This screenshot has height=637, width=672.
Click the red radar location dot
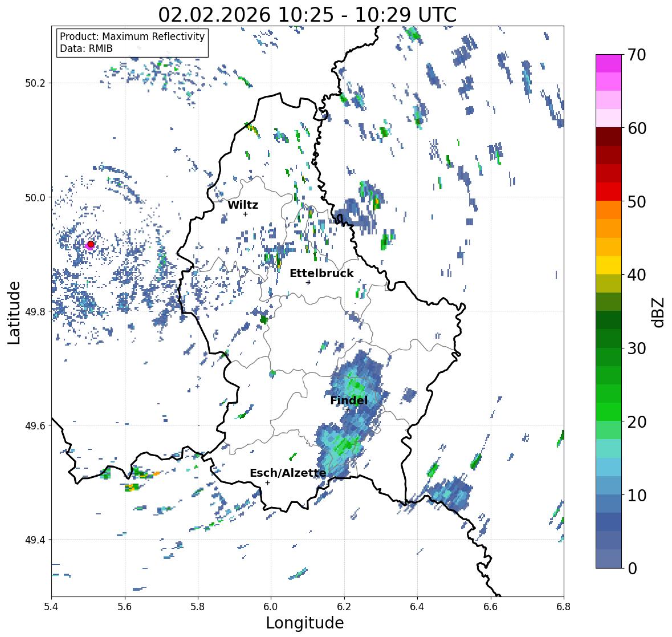point(91,244)
